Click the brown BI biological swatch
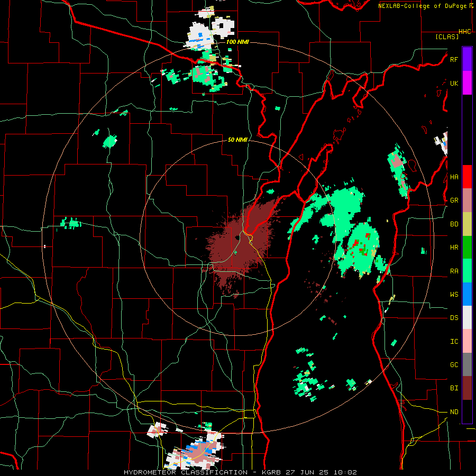 point(467,388)
